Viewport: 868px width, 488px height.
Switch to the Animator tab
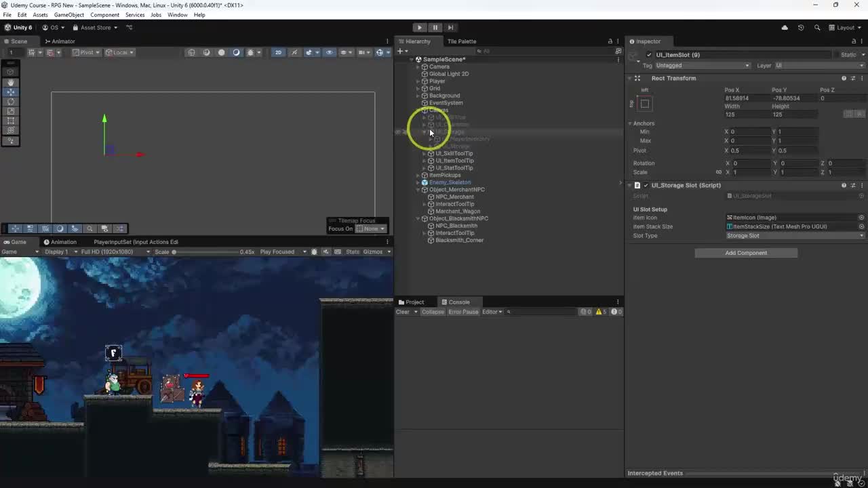click(x=60, y=41)
